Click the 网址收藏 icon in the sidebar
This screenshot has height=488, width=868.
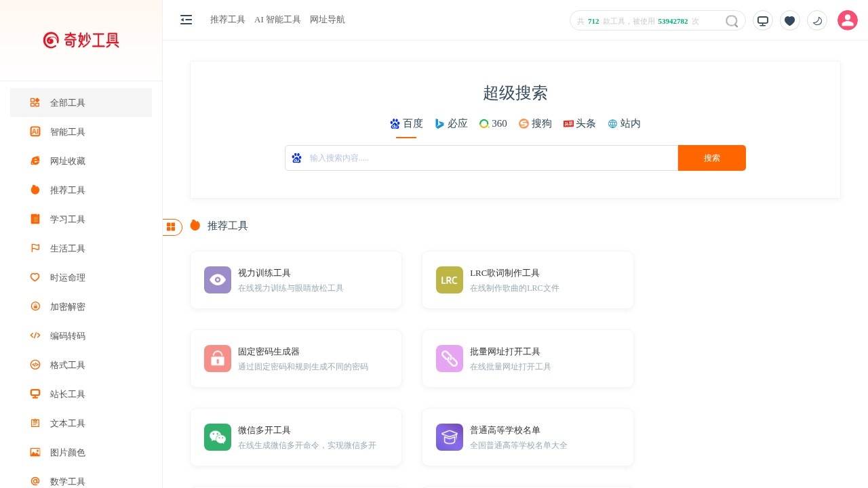35,161
